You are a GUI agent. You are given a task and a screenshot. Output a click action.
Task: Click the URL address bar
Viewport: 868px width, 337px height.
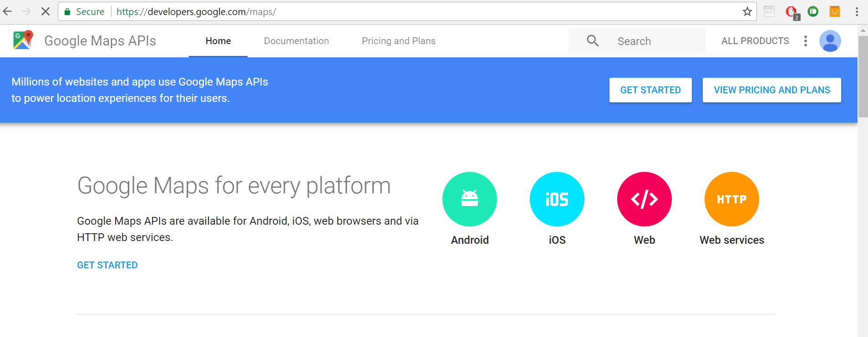tap(407, 11)
